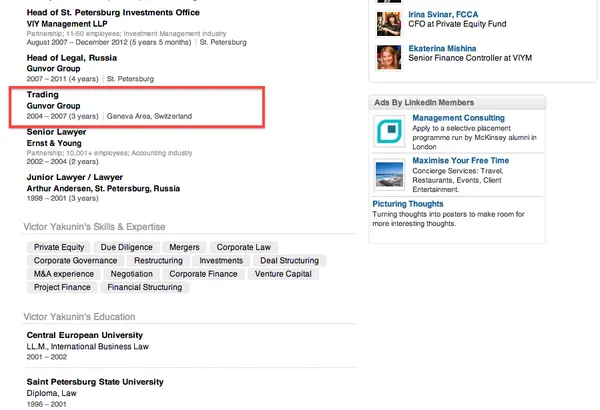600x410 pixels.
Task: Click Irina Svinar's profile photo
Action: (389, 24)
